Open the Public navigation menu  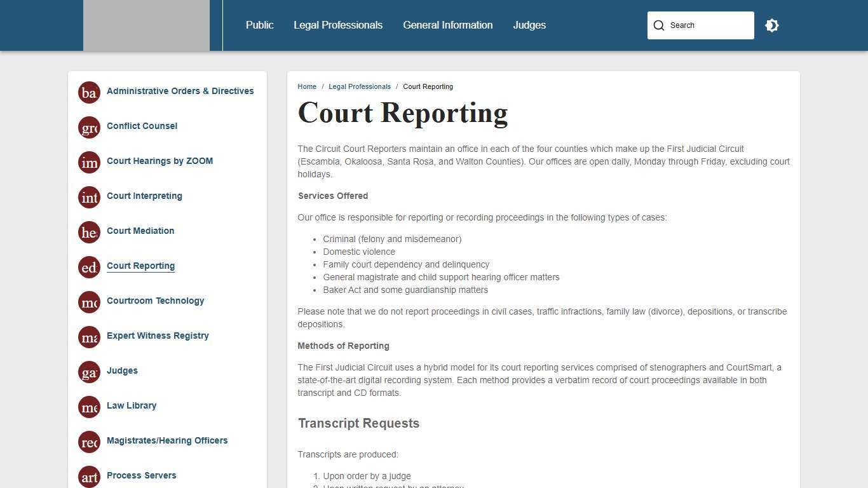point(259,25)
